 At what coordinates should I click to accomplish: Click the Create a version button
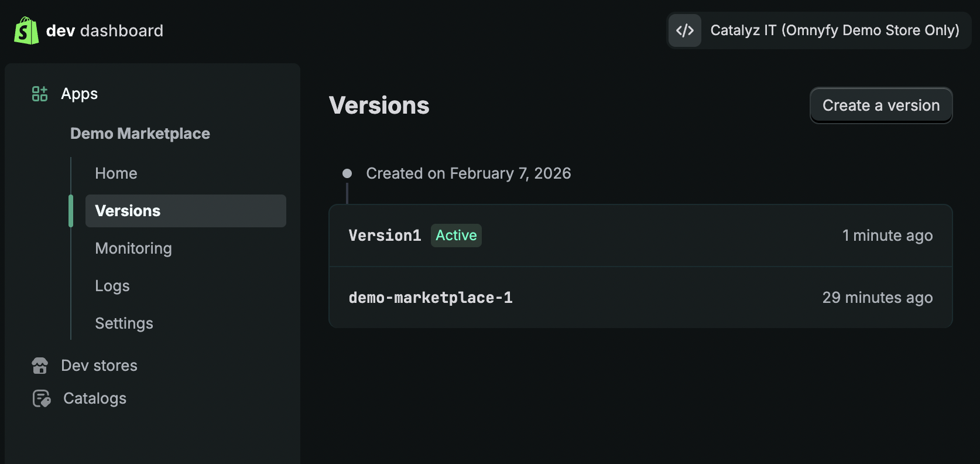[x=881, y=105]
